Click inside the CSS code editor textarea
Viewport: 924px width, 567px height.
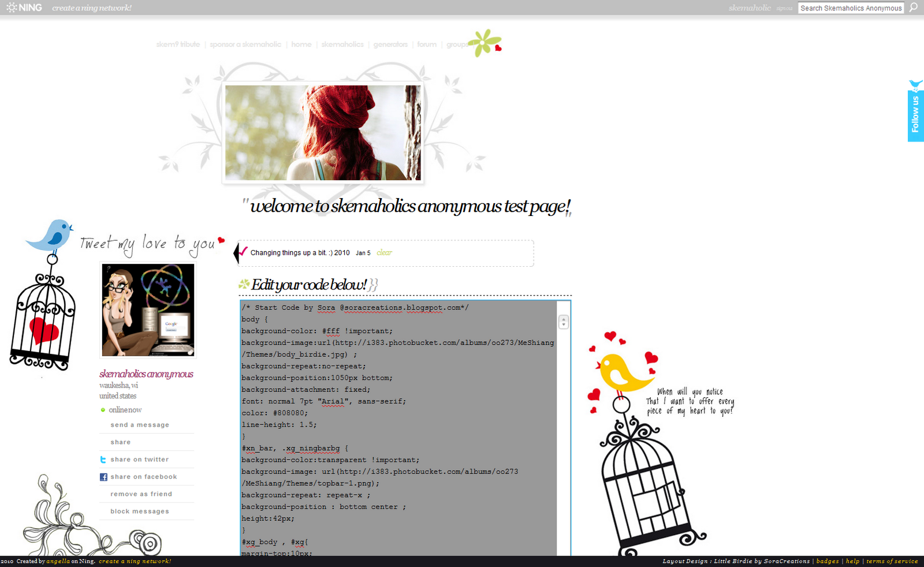coord(398,428)
